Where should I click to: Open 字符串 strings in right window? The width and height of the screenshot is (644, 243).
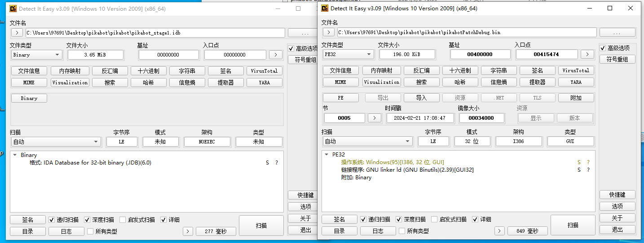498,70
